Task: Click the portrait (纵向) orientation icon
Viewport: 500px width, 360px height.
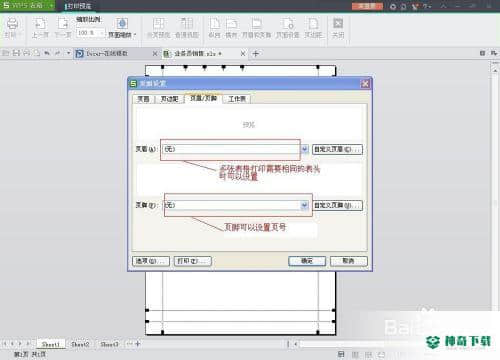Action: pos(215,28)
